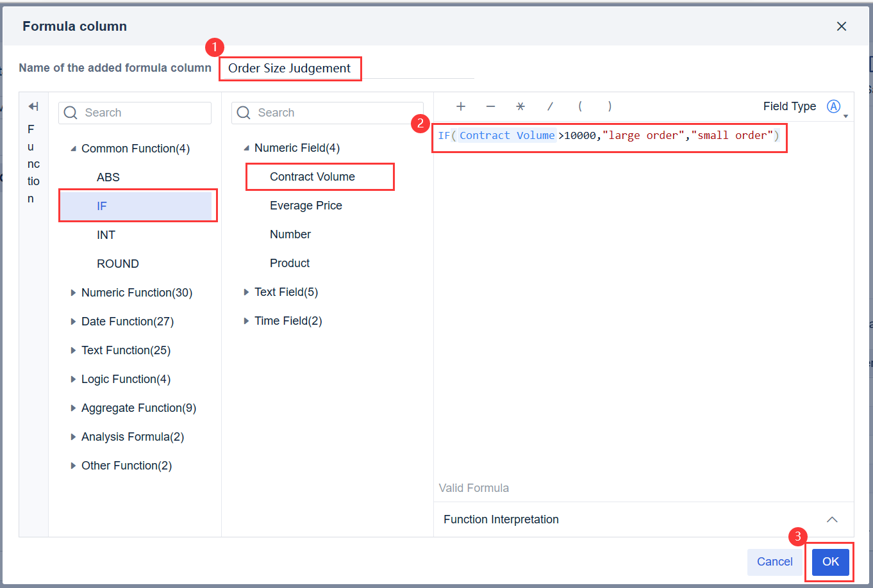Image resolution: width=873 pixels, height=588 pixels.
Task: Click the plus operator icon
Action: point(461,106)
